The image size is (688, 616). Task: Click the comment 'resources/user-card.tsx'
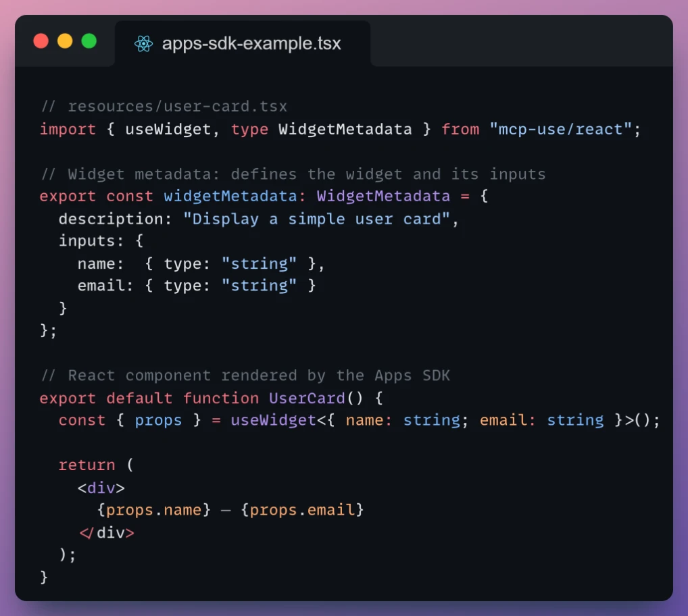coord(164,106)
